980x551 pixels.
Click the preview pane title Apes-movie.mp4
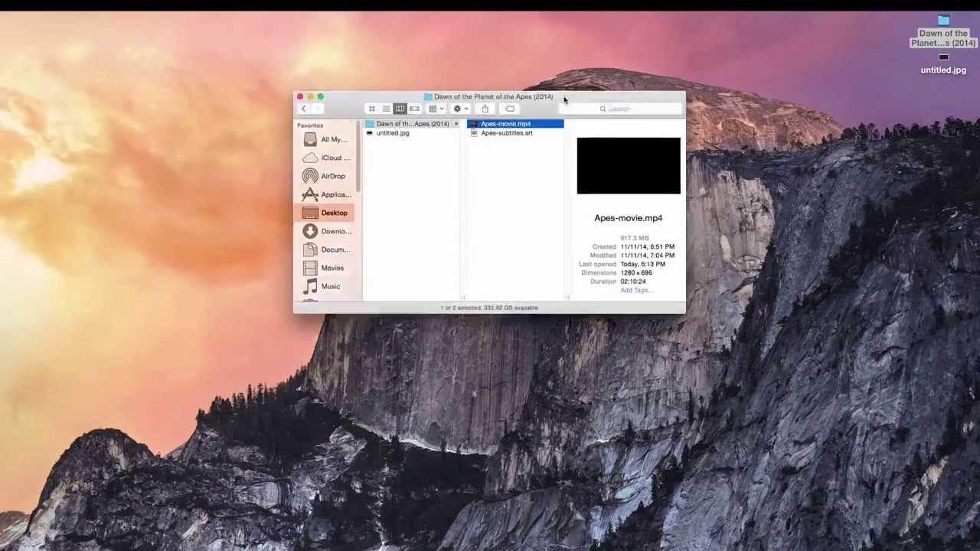tap(629, 218)
